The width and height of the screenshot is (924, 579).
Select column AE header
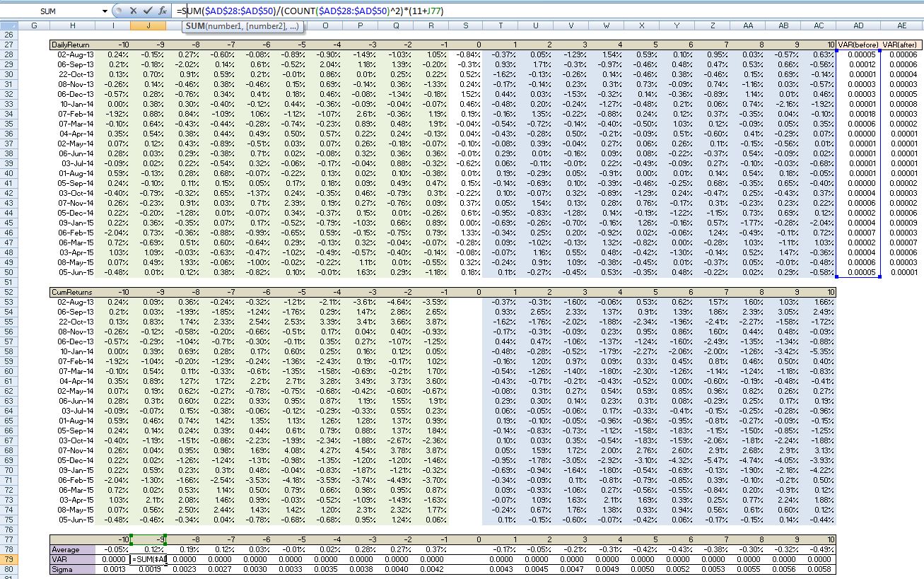click(x=901, y=26)
